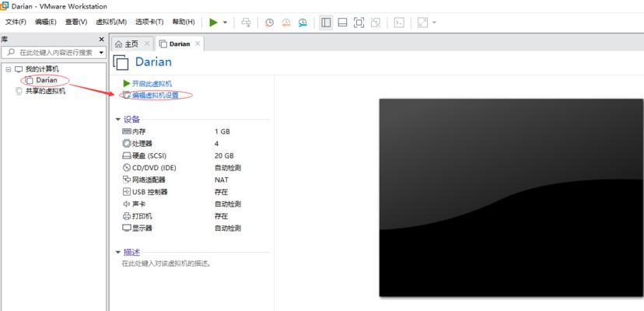Screen dimensions: 644x311
Task: Click the NAT network adapter value
Action: click(222, 180)
